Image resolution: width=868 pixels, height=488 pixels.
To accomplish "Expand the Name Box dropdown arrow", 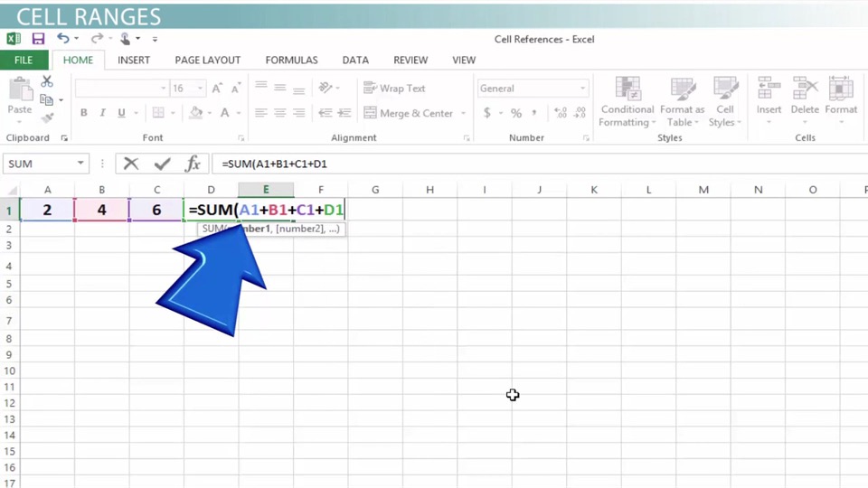I will (80, 164).
